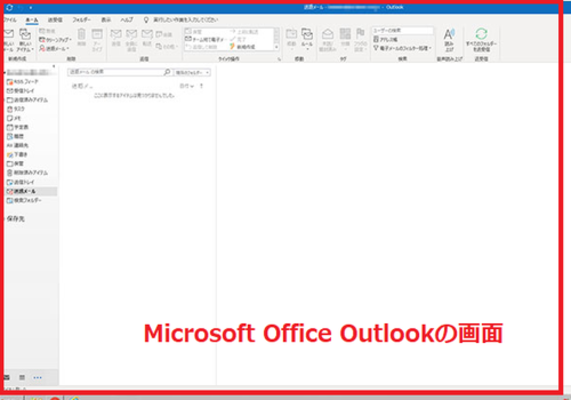Click the Search People input field
The height and width of the screenshot is (400, 571).
point(402,30)
